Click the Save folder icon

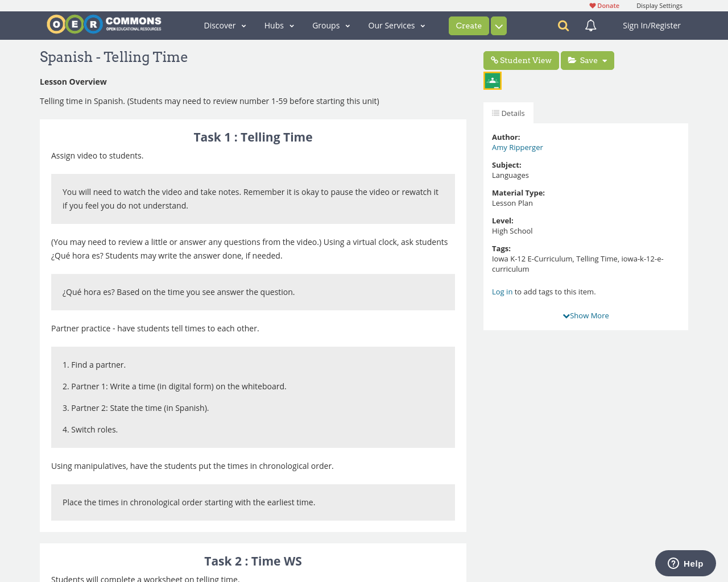571,59
